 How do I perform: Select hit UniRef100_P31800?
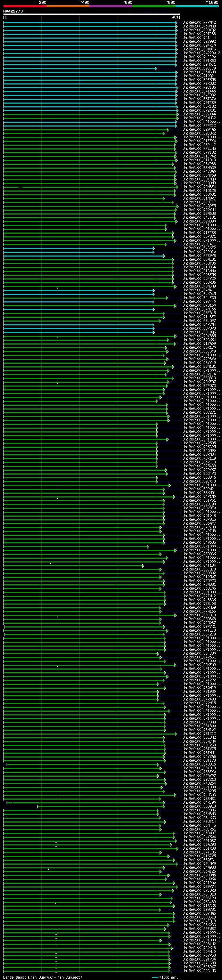(199, 726)
